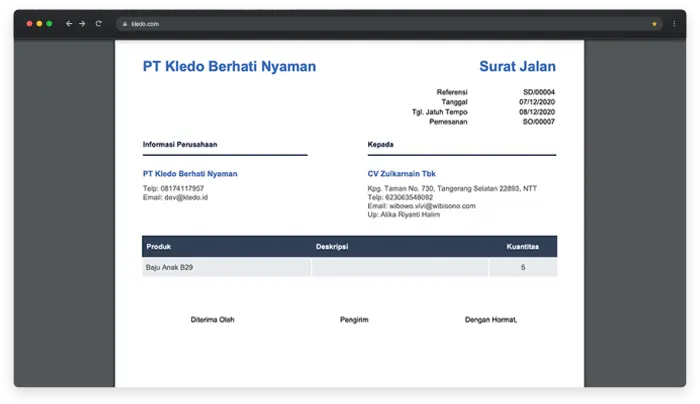Select the date 07/12/2020
This screenshot has height=404, width=700.
click(537, 102)
